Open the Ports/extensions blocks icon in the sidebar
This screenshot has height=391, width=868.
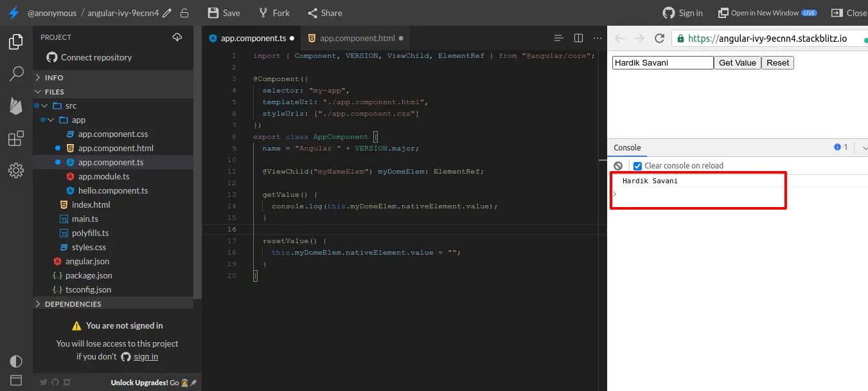[x=16, y=138]
